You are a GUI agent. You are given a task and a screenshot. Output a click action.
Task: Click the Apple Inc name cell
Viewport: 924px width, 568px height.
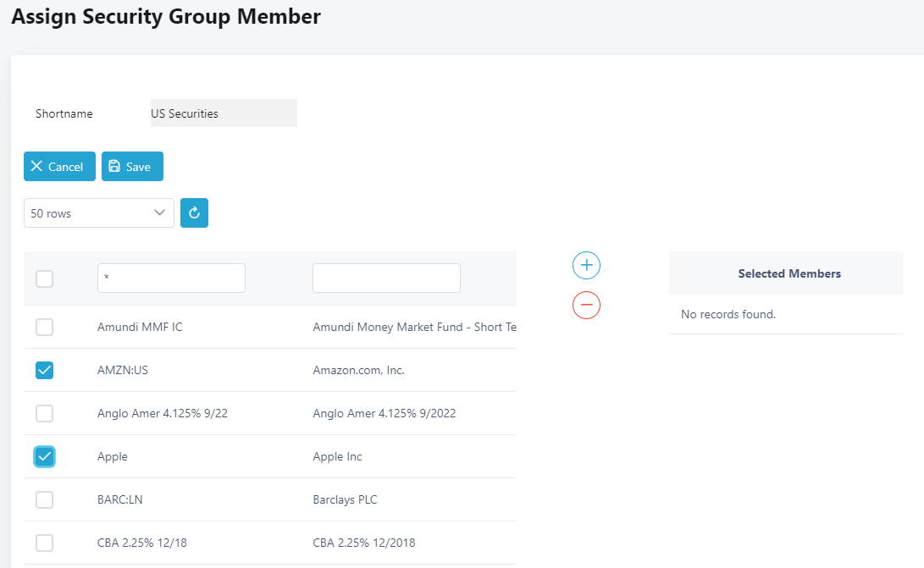click(x=337, y=456)
